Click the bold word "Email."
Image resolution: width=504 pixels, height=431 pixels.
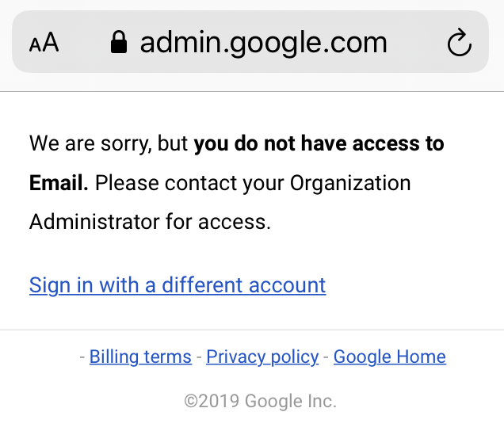59,183
